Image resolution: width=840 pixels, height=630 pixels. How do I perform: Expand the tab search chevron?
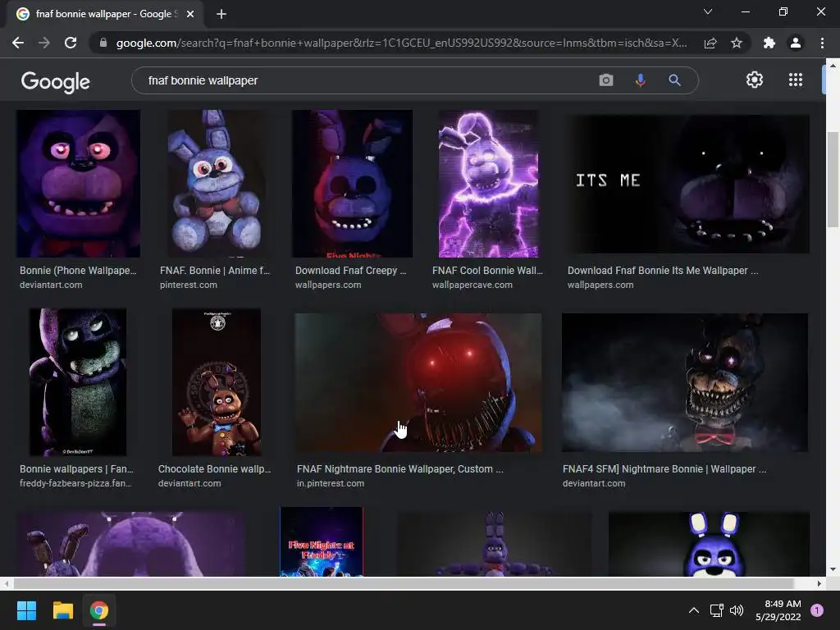click(x=708, y=11)
